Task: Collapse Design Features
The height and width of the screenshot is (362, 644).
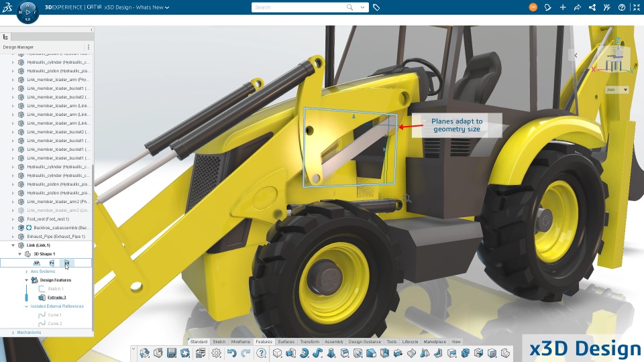Action: tap(27, 280)
